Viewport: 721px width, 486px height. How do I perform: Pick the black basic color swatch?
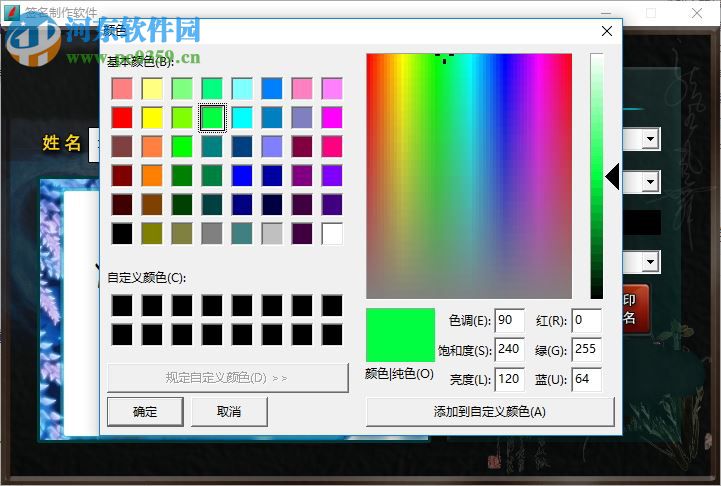[122, 234]
